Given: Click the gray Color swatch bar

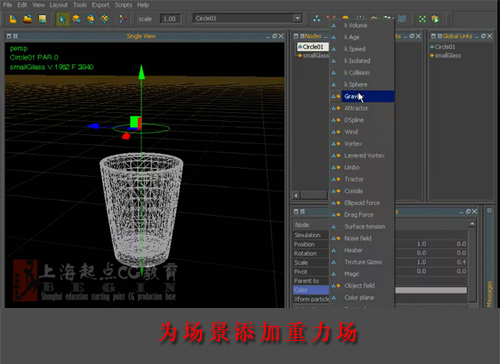Looking at the screenshot, I should coord(431,290).
